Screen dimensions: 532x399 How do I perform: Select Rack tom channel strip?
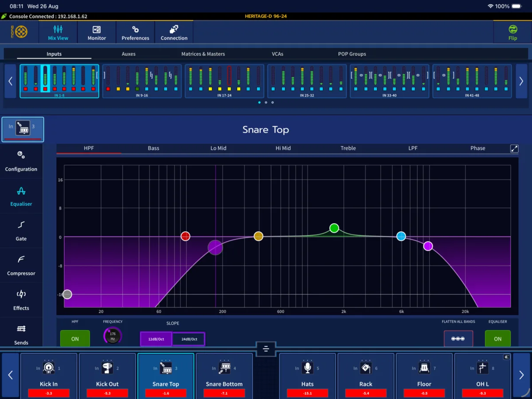tap(366, 376)
